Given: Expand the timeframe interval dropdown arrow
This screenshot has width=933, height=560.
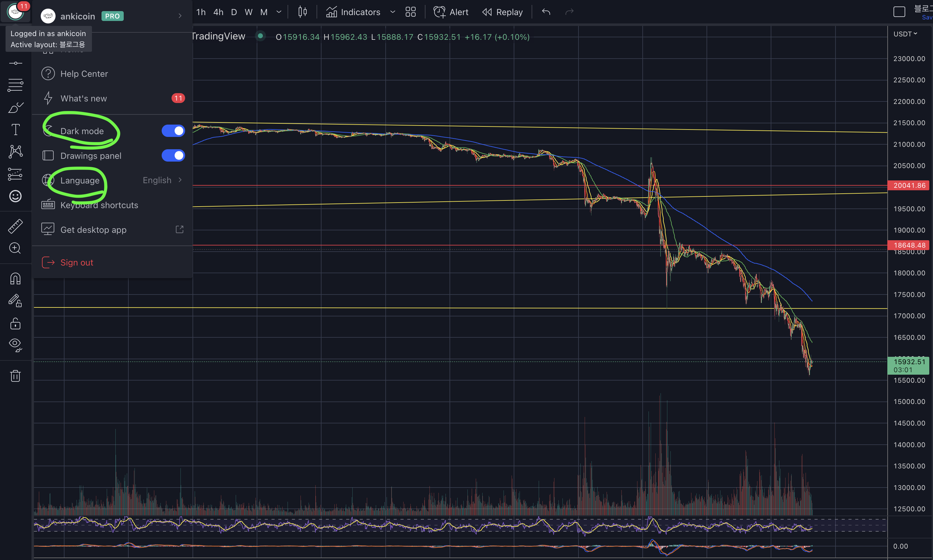Looking at the screenshot, I should coord(279,12).
